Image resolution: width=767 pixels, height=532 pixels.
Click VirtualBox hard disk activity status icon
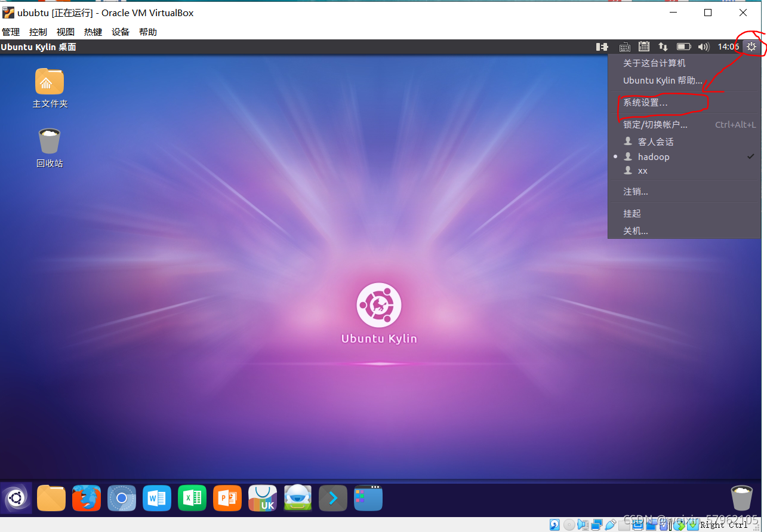tap(555, 525)
